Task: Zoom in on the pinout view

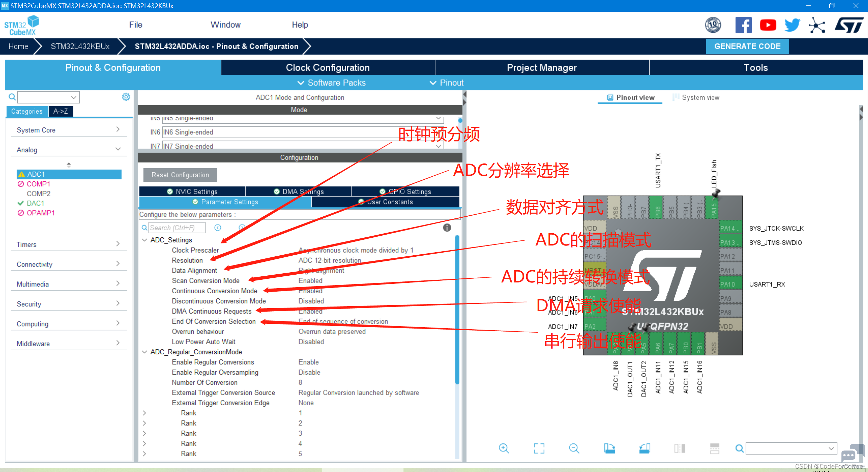Action: pos(504,449)
